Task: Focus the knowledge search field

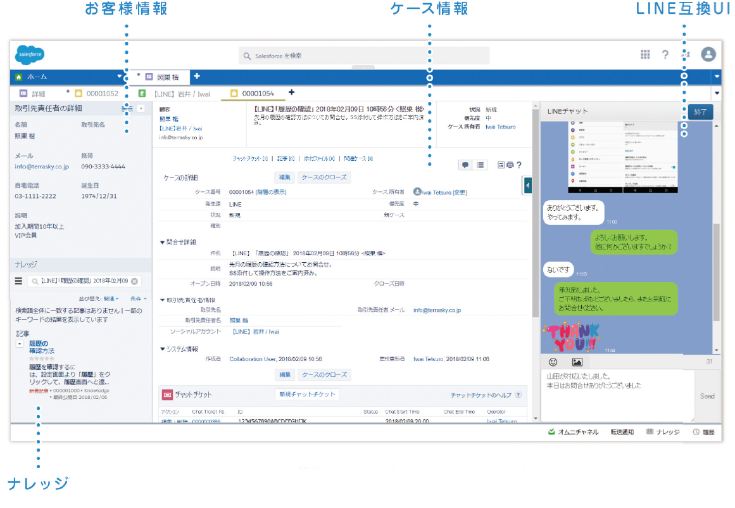Action: pos(83,281)
